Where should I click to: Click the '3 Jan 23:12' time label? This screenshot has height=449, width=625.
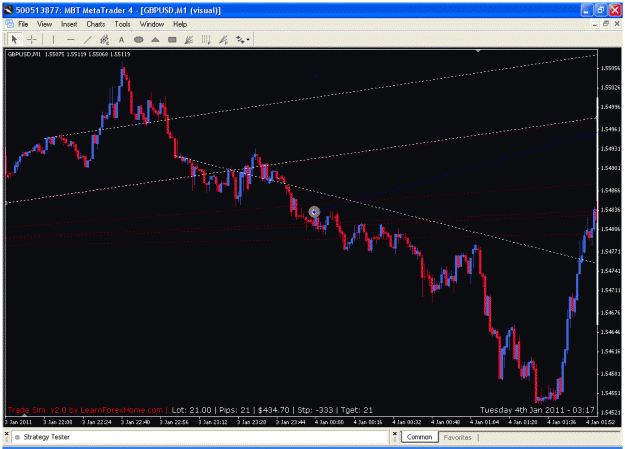pyautogui.click(x=213, y=422)
